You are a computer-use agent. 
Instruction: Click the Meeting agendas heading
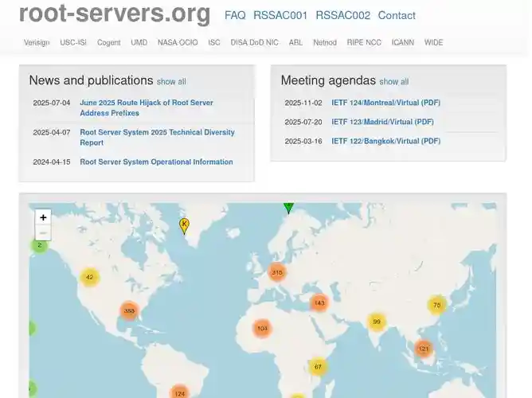328,80
